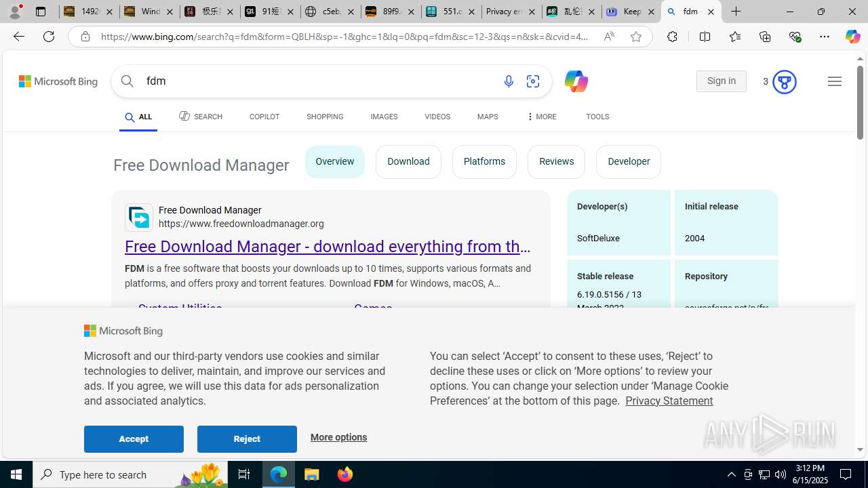
Task: Open the Windows Start menu
Action: coord(16,474)
